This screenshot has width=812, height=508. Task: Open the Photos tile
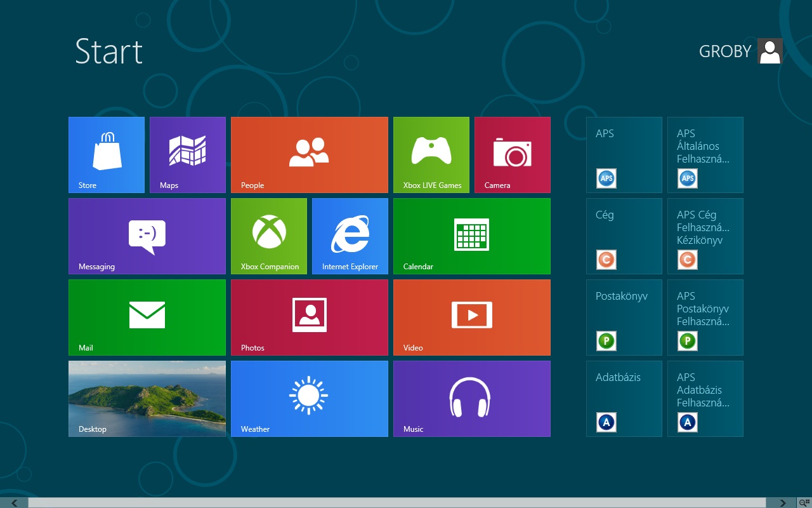(x=310, y=317)
